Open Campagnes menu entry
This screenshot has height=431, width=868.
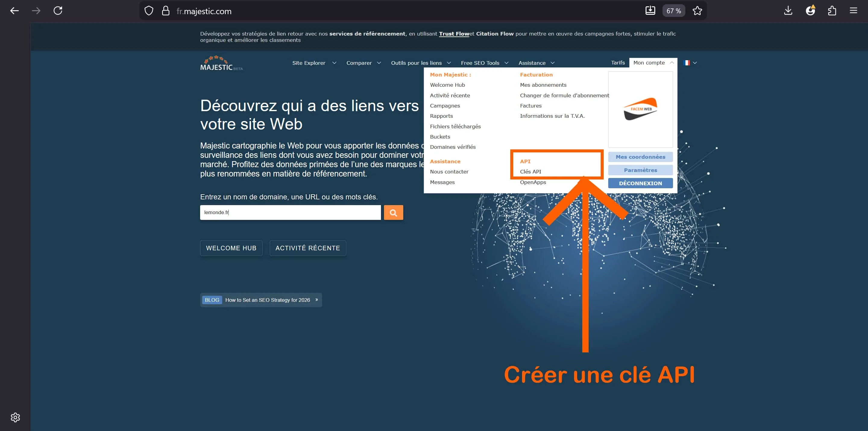[445, 106]
